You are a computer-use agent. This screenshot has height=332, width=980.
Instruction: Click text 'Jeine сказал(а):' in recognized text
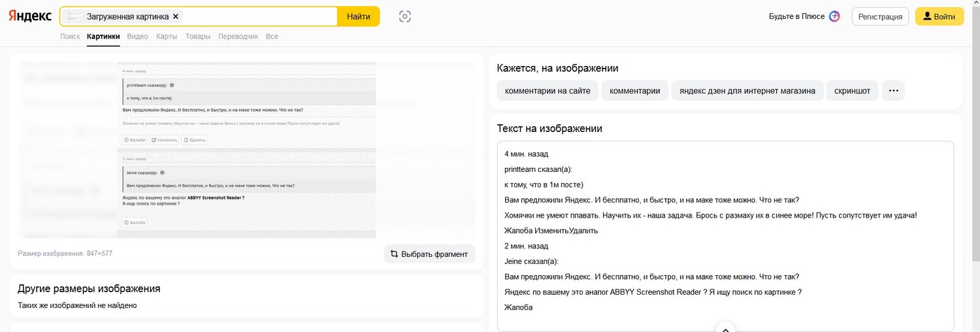click(531, 261)
